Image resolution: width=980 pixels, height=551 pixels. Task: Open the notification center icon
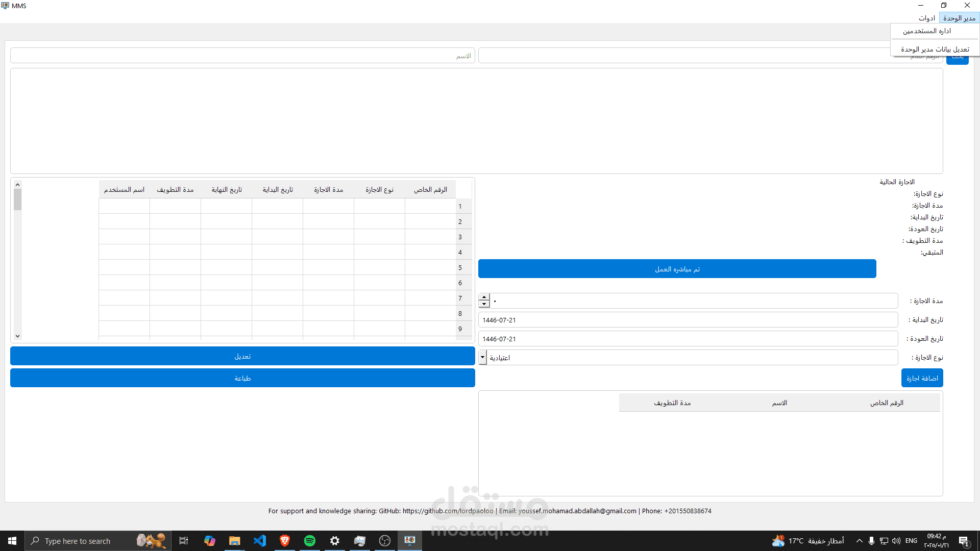pyautogui.click(x=964, y=541)
